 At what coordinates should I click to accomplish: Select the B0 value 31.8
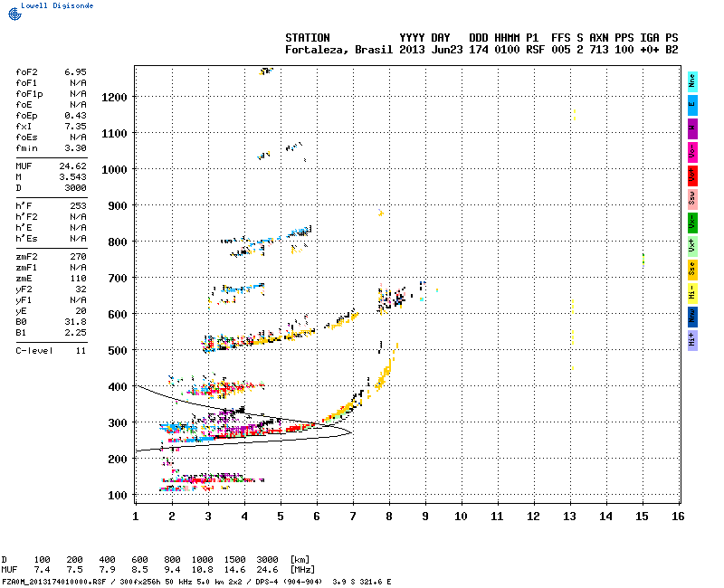tap(75, 322)
